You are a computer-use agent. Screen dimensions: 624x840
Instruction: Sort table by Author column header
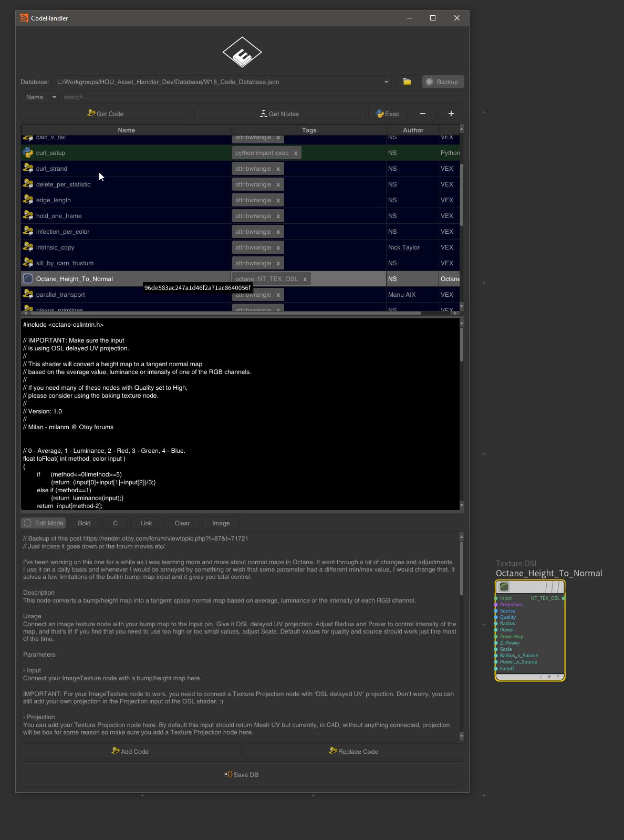413,130
